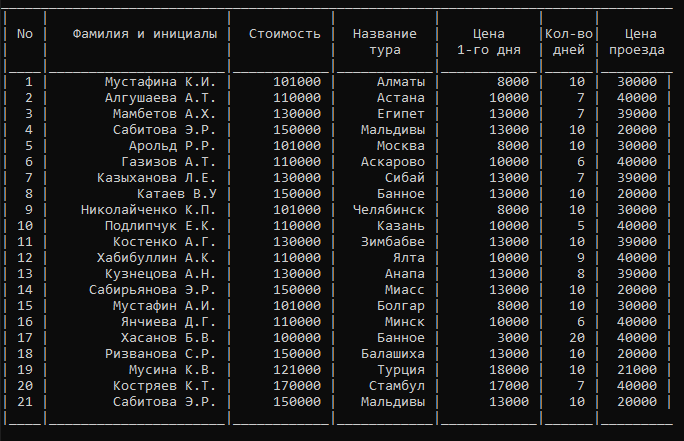This screenshot has height=441, width=684.
Task: Select the name 'Алгушаева А.Т.'
Action: pyautogui.click(x=161, y=98)
